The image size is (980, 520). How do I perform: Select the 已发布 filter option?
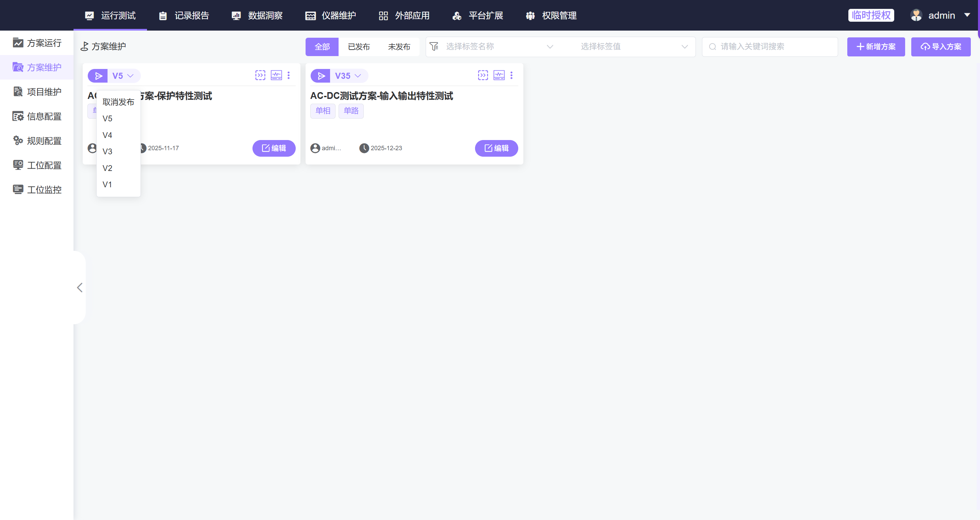tap(358, 46)
